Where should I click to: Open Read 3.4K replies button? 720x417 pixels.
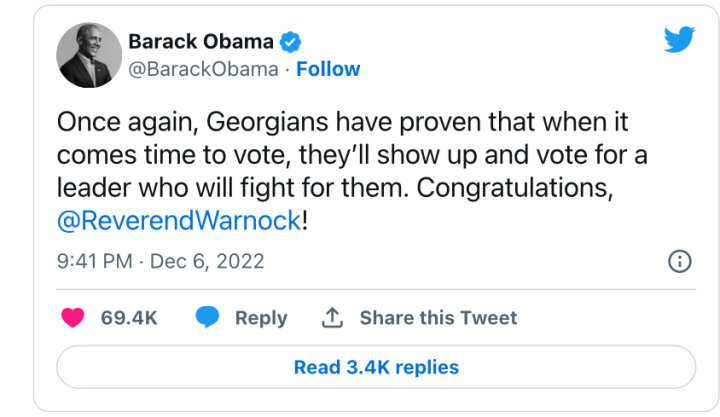[x=376, y=367]
